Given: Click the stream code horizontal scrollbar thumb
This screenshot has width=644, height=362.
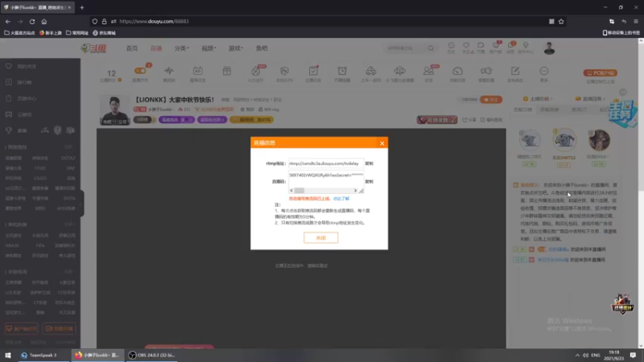Looking at the screenshot, I should click(299, 191).
